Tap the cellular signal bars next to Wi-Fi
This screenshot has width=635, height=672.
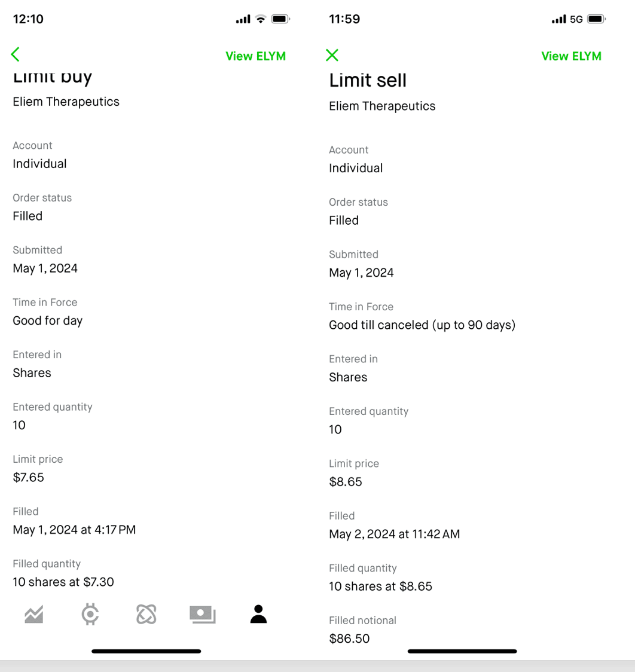click(x=243, y=19)
